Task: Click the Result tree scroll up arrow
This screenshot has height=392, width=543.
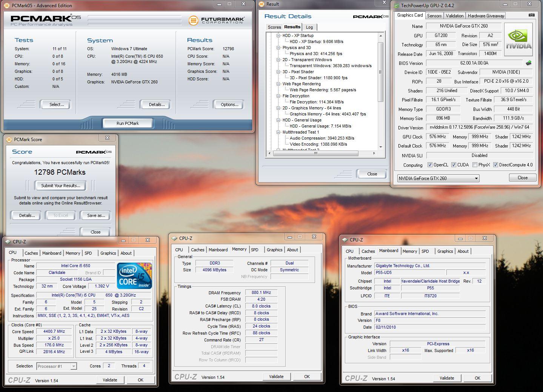Action: (x=380, y=36)
